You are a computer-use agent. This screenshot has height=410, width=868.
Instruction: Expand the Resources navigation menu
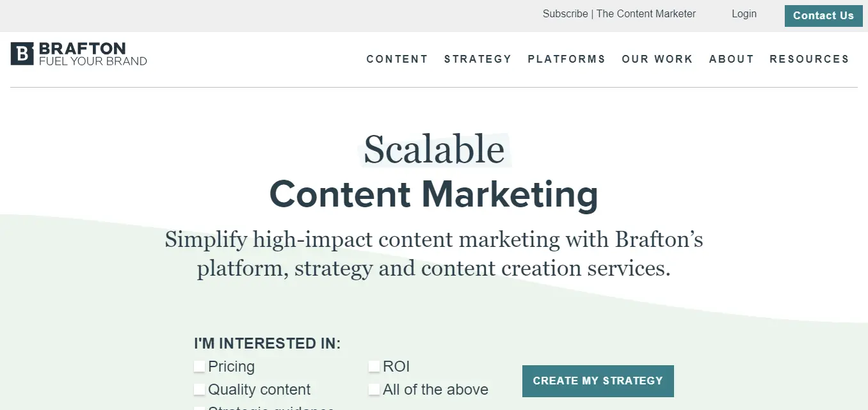pyautogui.click(x=809, y=59)
